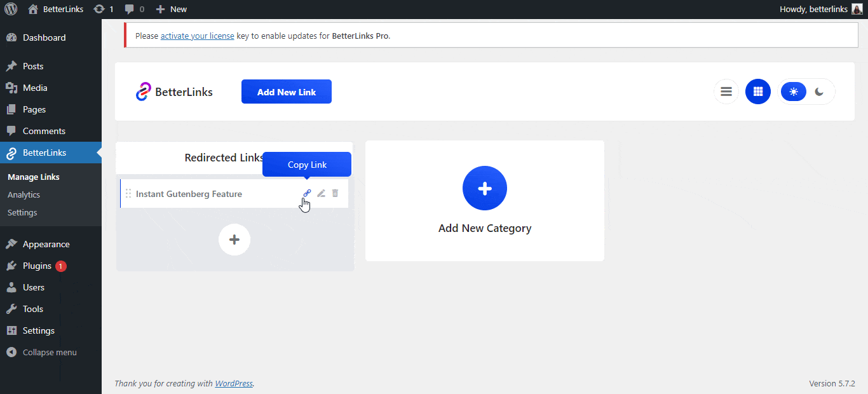Enable dark mode with moon toggle

[x=820, y=92]
